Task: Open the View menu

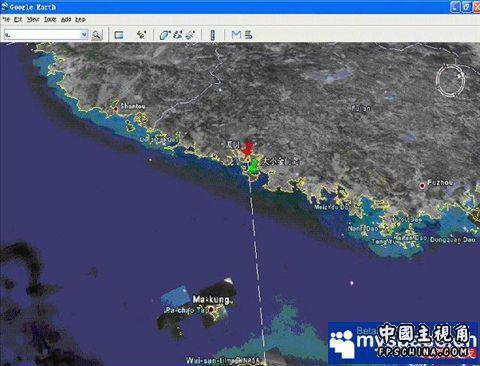Action: pos(33,20)
